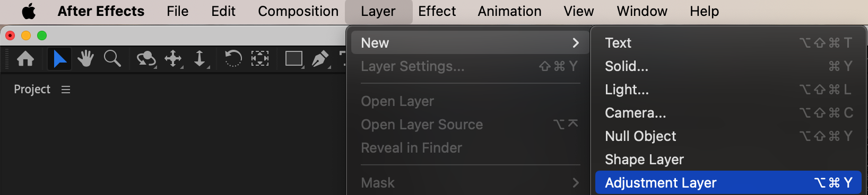
Task: Select the Pan Behind anchor point tool
Action: click(x=260, y=58)
